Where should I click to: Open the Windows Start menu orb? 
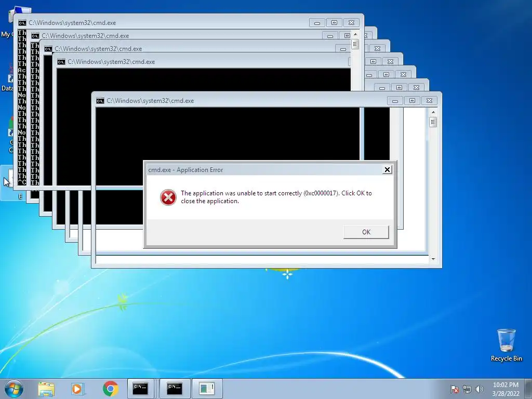click(x=14, y=389)
